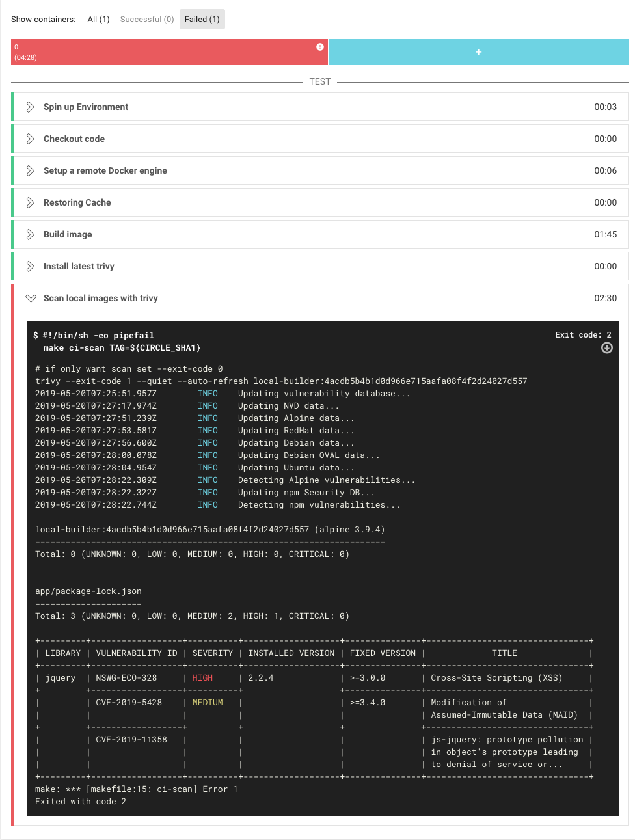
Task: Select the red failed container 0 bar
Action: (x=163, y=52)
